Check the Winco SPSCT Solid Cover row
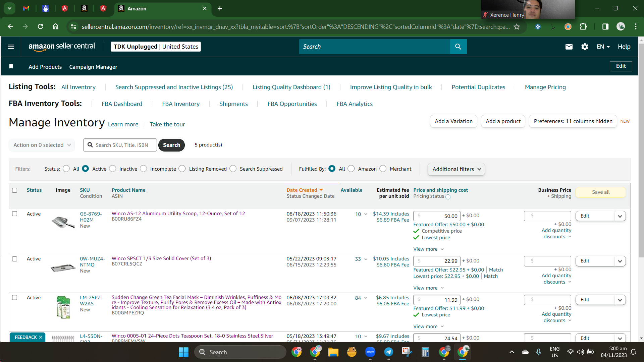Viewport: 644px width, 362px height. pyautogui.click(x=15, y=259)
